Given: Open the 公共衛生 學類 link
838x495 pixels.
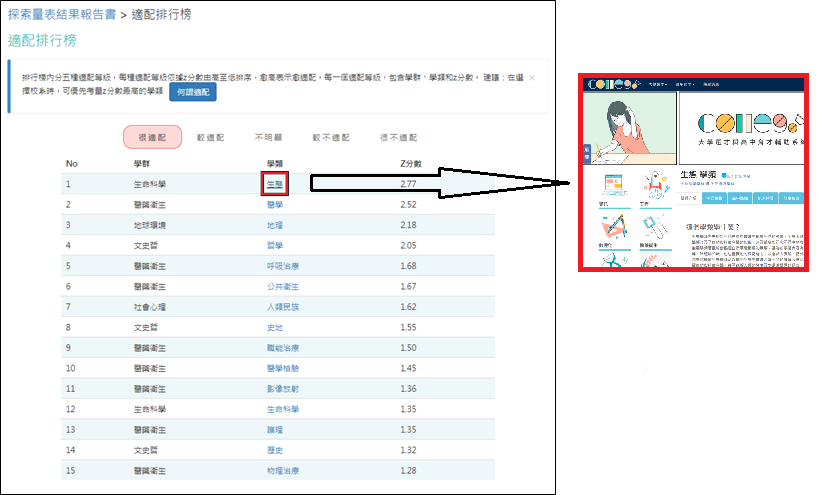Looking at the screenshot, I should [283, 287].
